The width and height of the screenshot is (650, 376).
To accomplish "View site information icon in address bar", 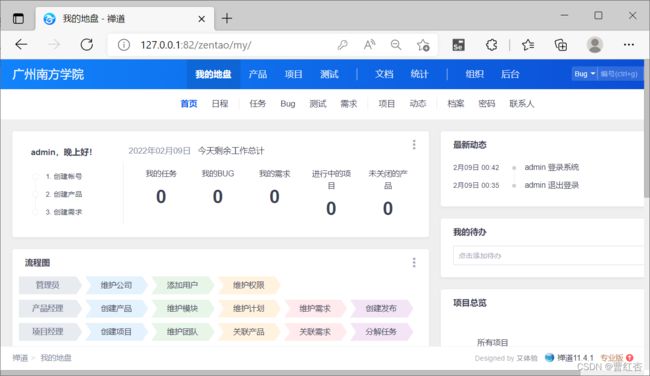I will coord(124,45).
